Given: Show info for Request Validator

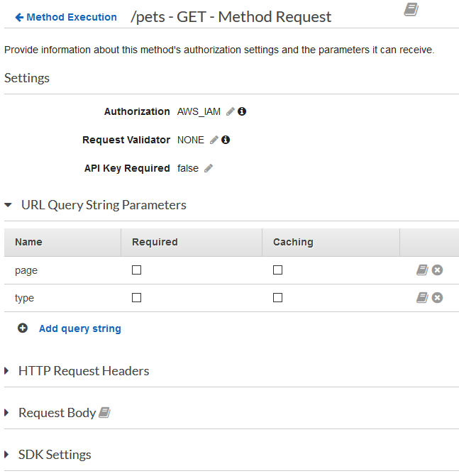Looking at the screenshot, I should coord(226,140).
